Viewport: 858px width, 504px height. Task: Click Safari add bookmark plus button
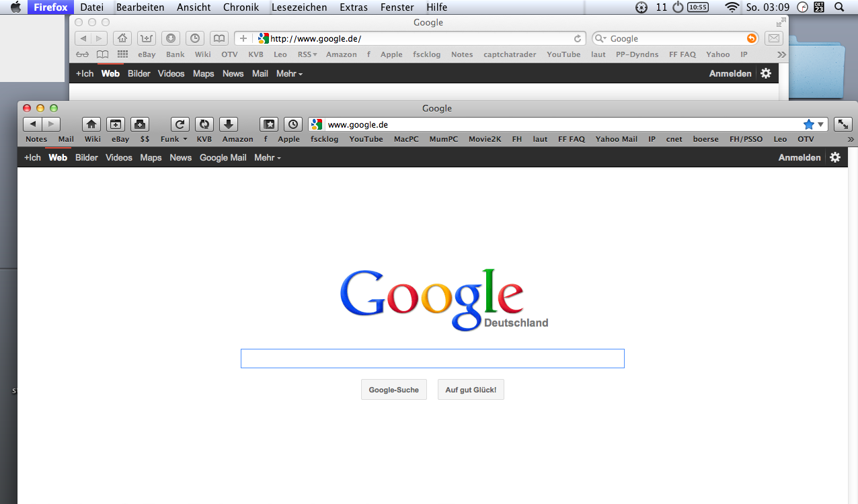(x=243, y=38)
